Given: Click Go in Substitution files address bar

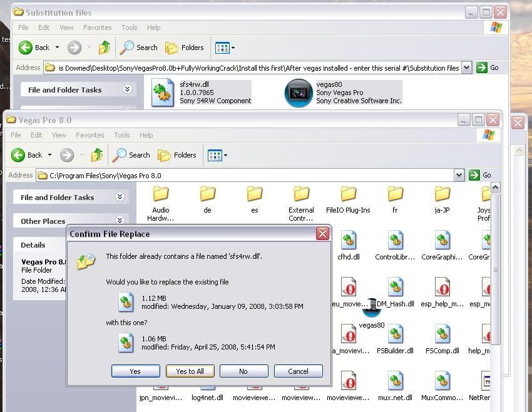Looking at the screenshot, I should pyautogui.click(x=487, y=68).
